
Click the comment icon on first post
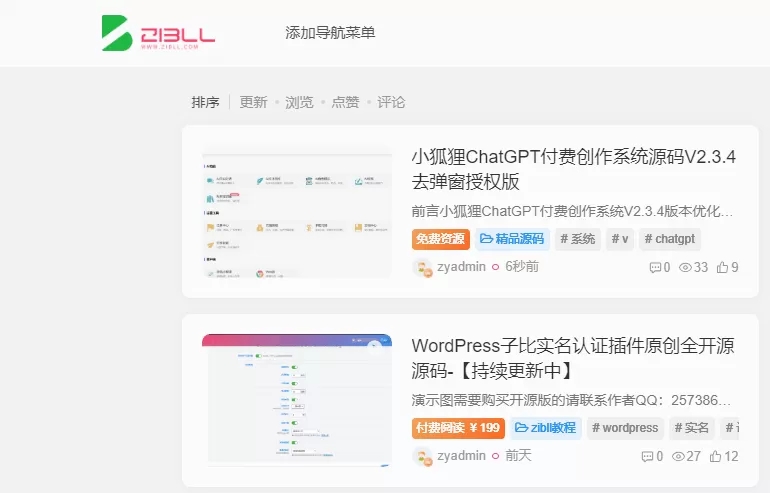[655, 267]
